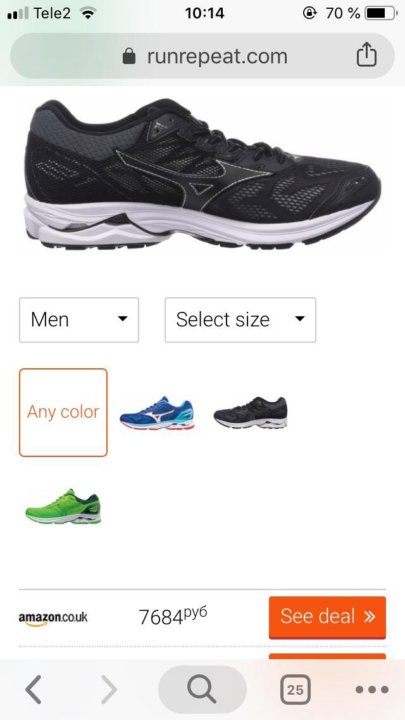Viewport: 405px width, 720px height.
Task: Open search with the magnifier icon
Action: [x=202, y=689]
